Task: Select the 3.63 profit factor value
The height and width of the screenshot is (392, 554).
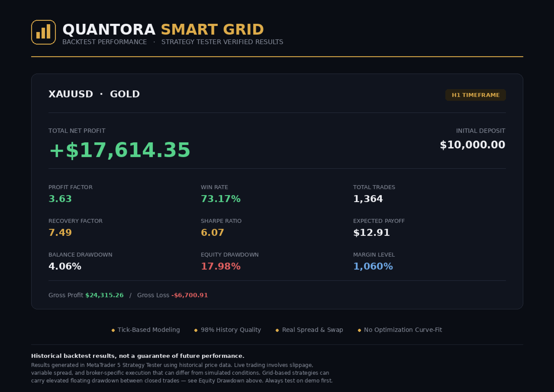Action: coord(60,199)
